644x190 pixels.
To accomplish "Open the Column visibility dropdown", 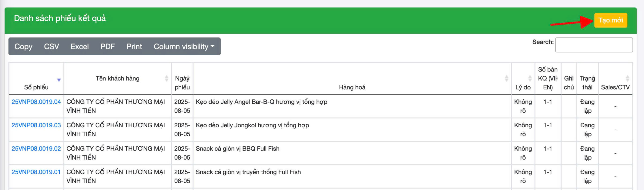I will (184, 47).
